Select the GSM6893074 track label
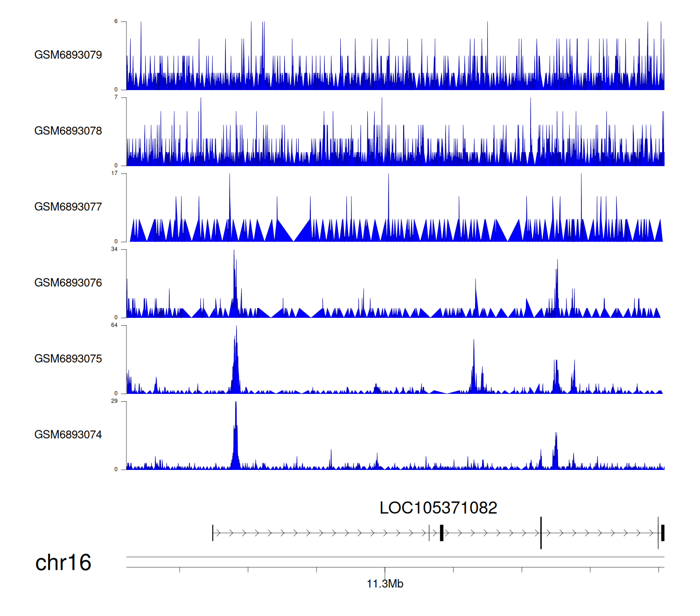Viewport: 700px width, 616px height. point(68,435)
